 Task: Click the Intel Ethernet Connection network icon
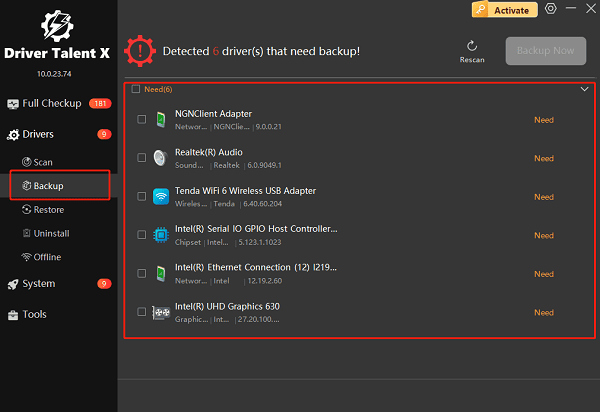tap(161, 274)
